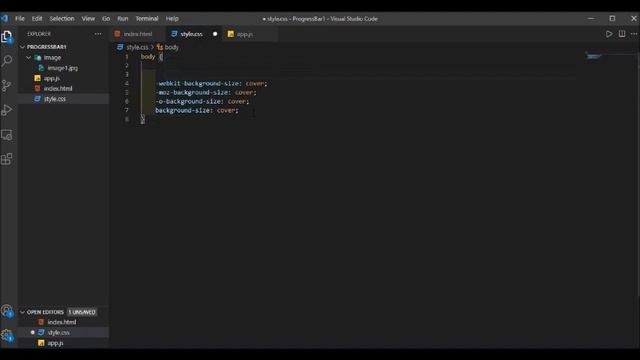
Task: Open the Selection menu
Action: click(x=62, y=19)
